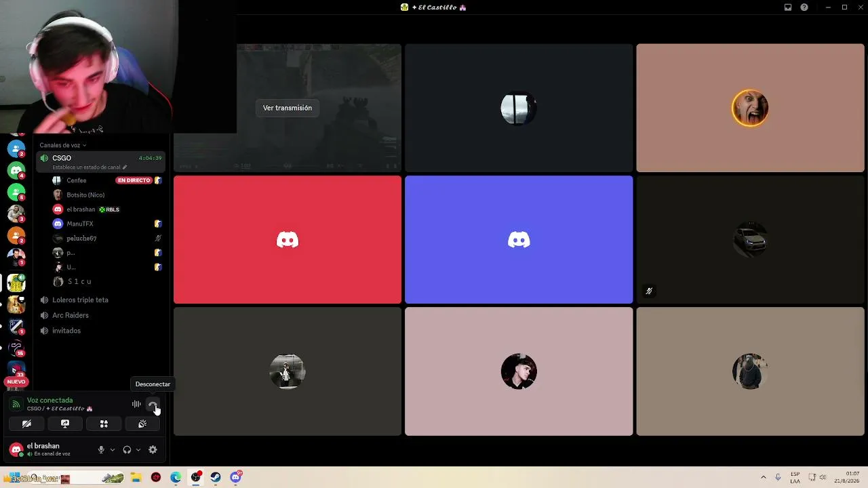Image resolution: width=868 pixels, height=488 pixels.
Task: Switch ESP LAA keyboard language
Action: coord(795,477)
